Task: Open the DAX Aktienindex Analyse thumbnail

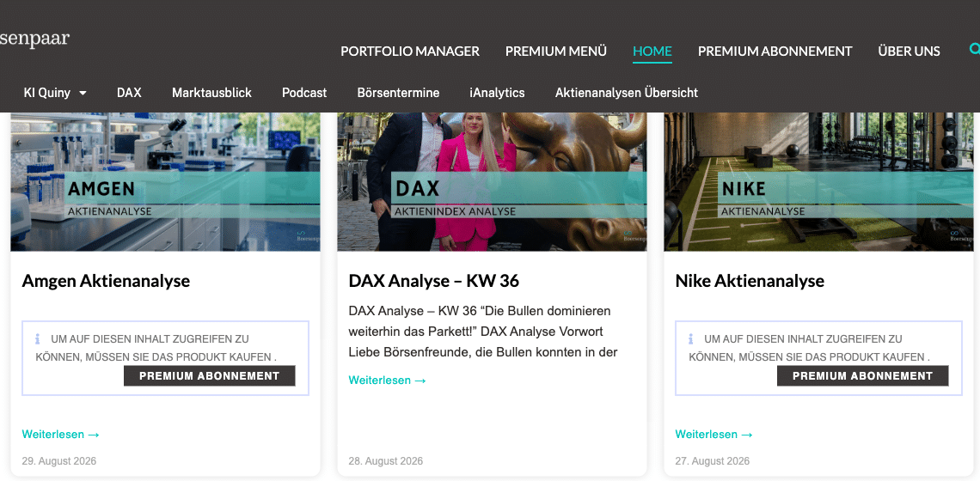Action: click(x=492, y=182)
